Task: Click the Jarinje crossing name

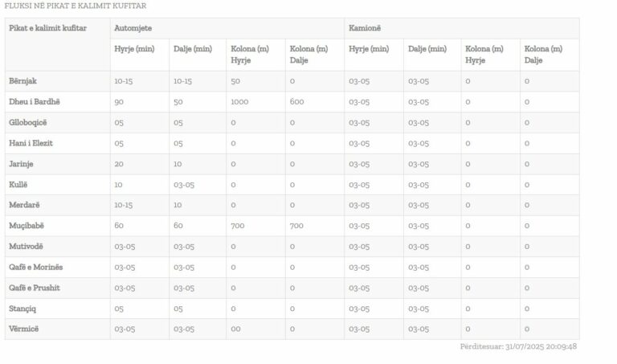Action: coord(21,164)
